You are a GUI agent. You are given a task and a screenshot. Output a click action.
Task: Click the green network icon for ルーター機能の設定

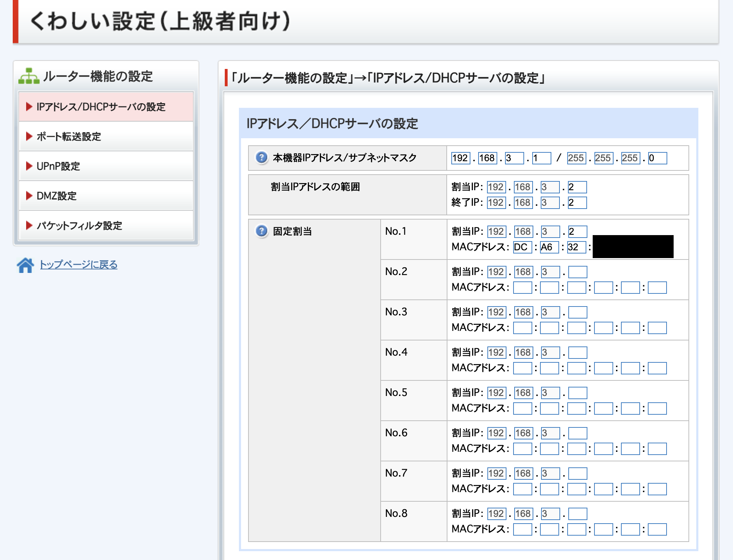pos(29,76)
